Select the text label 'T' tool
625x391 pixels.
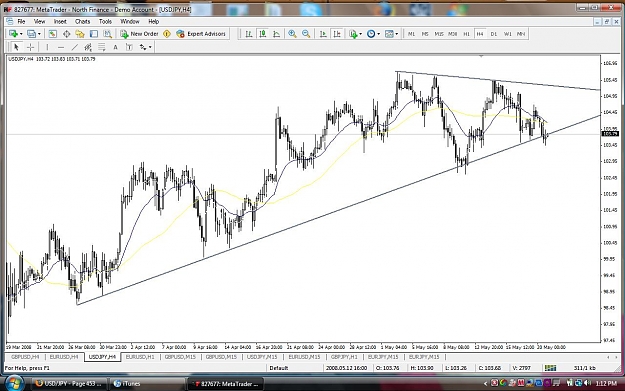point(129,47)
